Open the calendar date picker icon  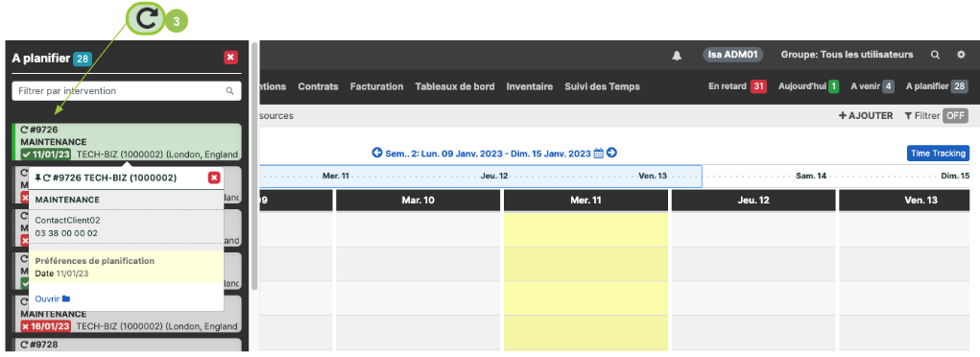pyautogui.click(x=598, y=154)
